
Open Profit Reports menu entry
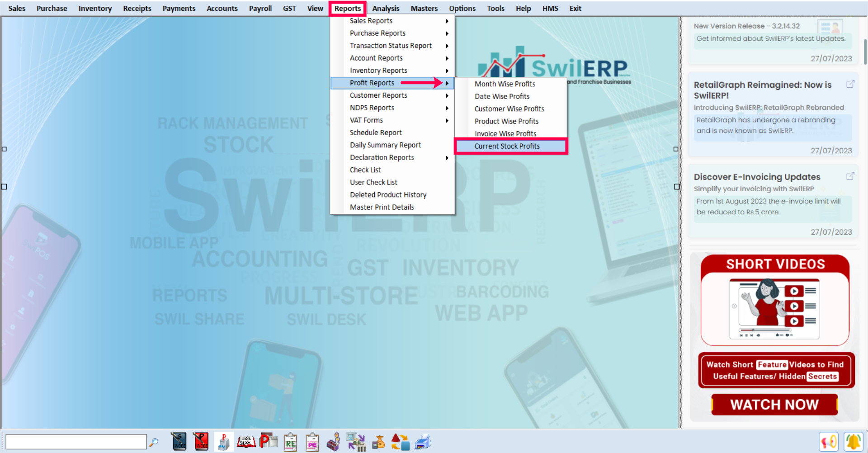coord(392,83)
